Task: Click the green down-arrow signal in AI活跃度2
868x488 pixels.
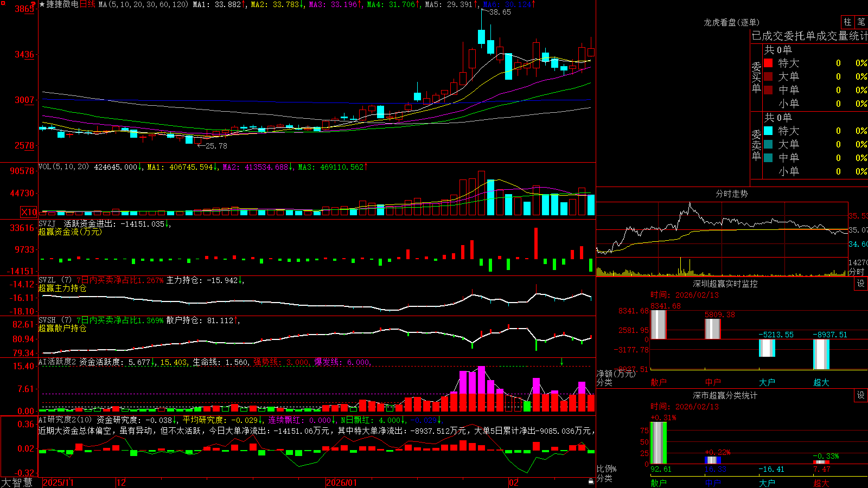Action: point(561,362)
